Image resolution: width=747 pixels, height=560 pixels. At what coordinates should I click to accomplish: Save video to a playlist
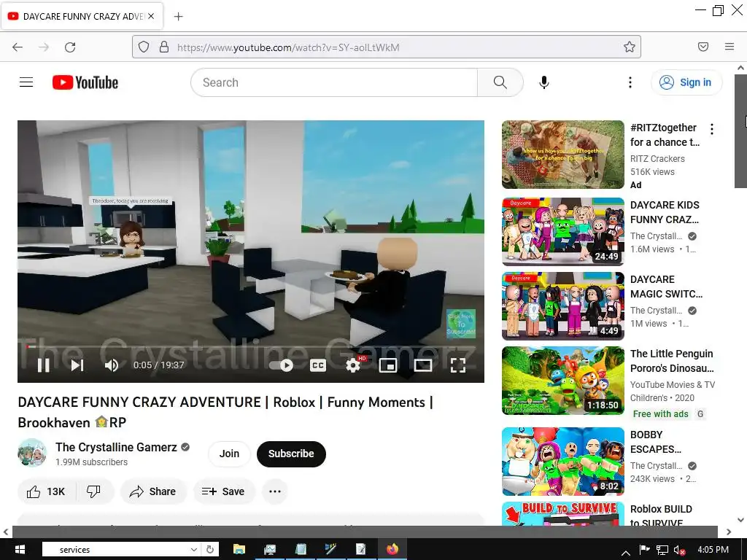point(224,491)
